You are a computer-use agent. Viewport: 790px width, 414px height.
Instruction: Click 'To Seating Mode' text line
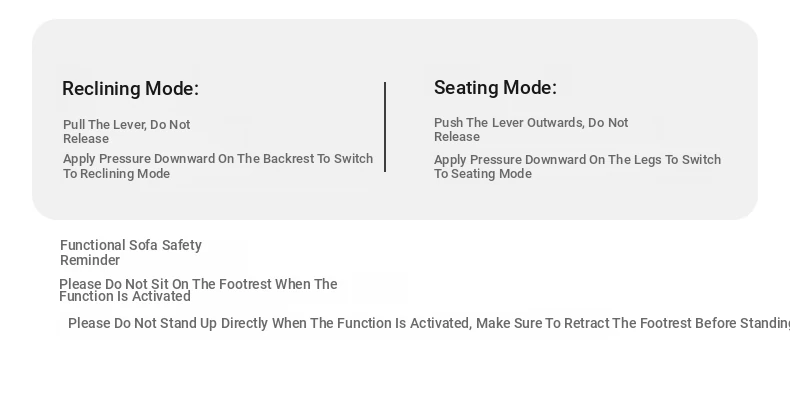pos(483,174)
